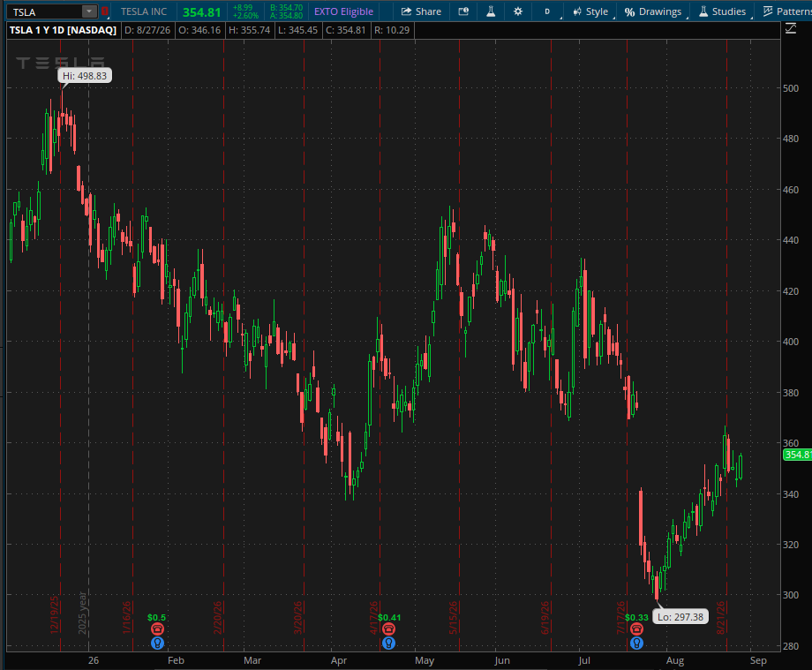Click the earnings phone icon under $0.5
The image size is (812, 670).
click(157, 629)
